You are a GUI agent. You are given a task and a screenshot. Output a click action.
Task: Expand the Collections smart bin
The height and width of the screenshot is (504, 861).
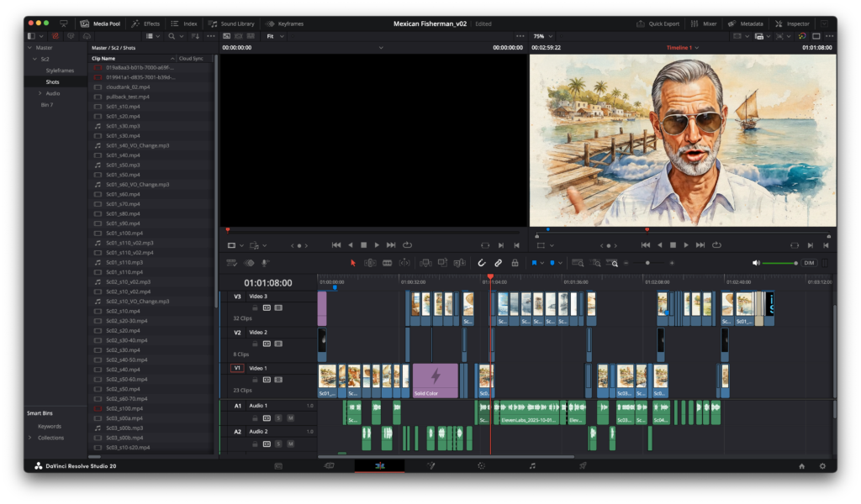(30, 438)
